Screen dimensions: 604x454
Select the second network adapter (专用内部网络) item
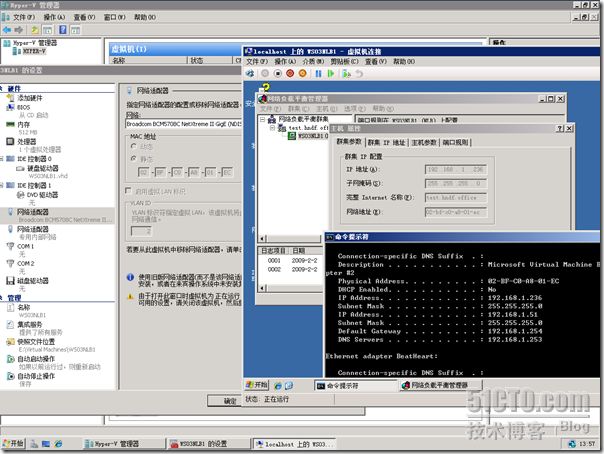pos(33,229)
